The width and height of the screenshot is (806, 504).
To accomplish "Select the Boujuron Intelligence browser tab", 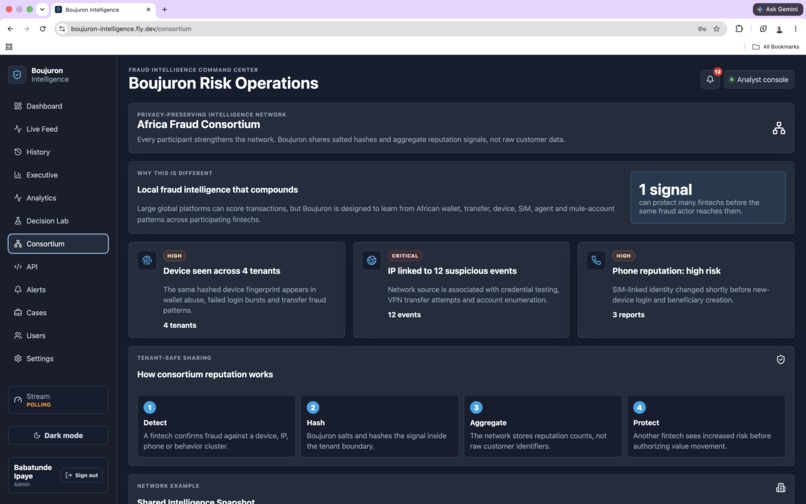I will click(x=103, y=9).
